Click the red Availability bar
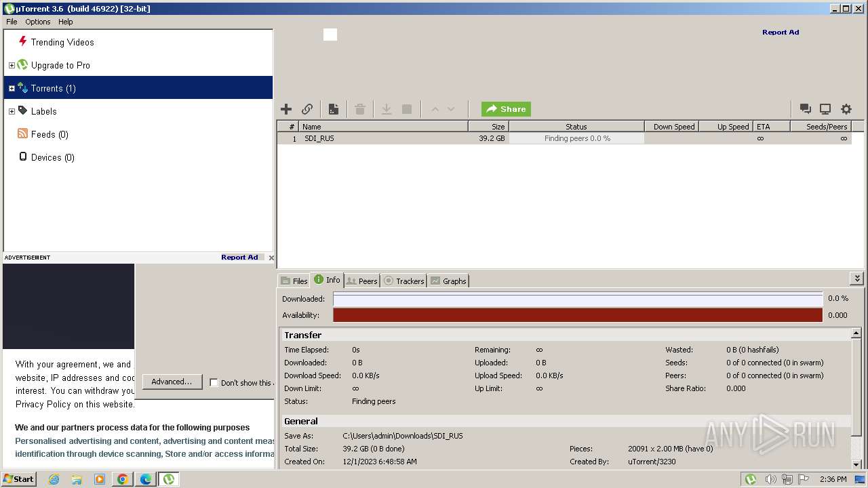The image size is (868, 488). [578, 315]
